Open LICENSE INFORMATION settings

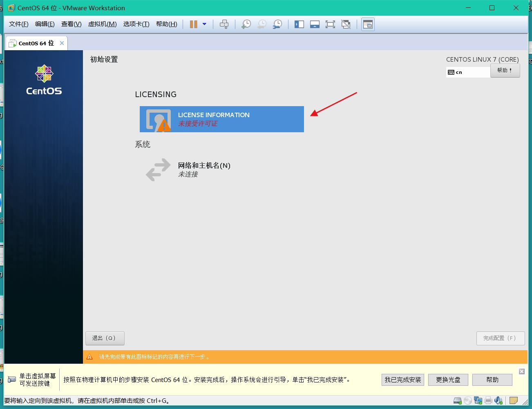(x=222, y=119)
